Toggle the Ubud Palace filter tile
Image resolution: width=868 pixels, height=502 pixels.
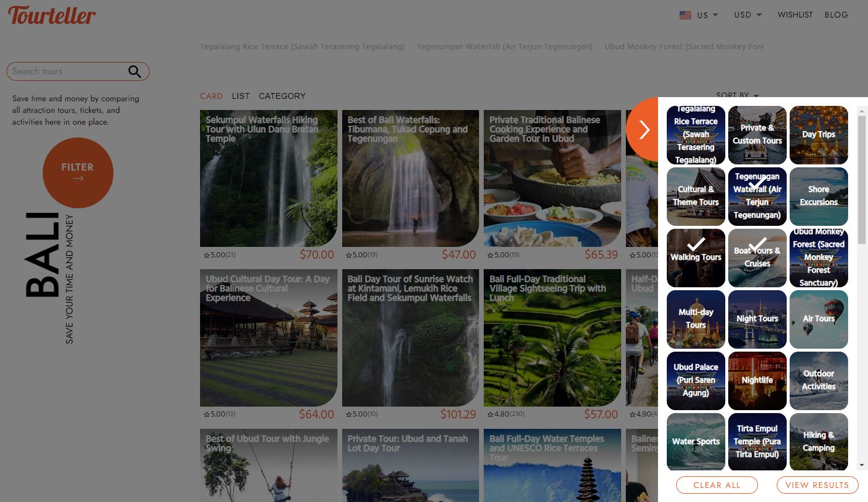tap(696, 381)
